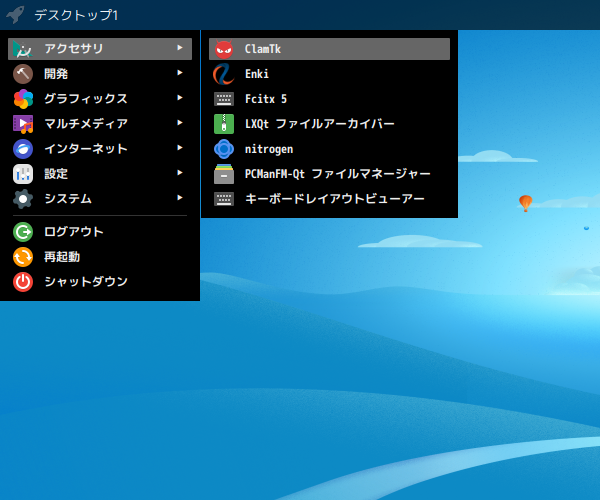This screenshot has height=500, width=600.
Task: Click the 開発 hammer icon
Action: [23, 74]
